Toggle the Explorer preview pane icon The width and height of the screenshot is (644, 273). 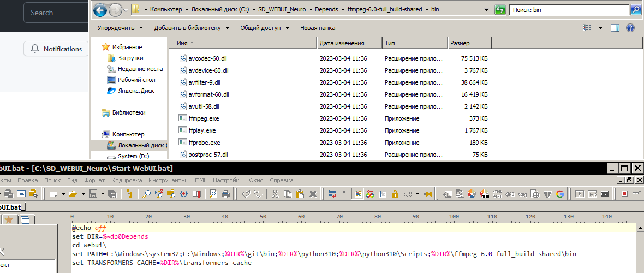click(615, 28)
